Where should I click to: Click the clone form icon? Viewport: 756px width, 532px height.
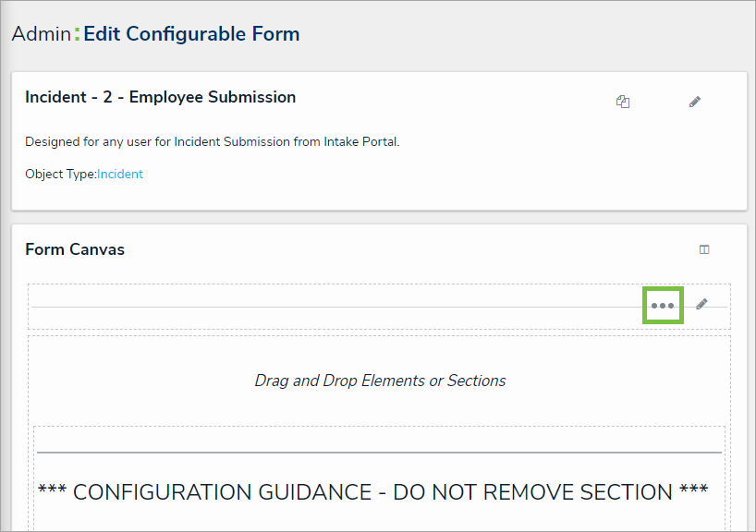pyautogui.click(x=623, y=103)
